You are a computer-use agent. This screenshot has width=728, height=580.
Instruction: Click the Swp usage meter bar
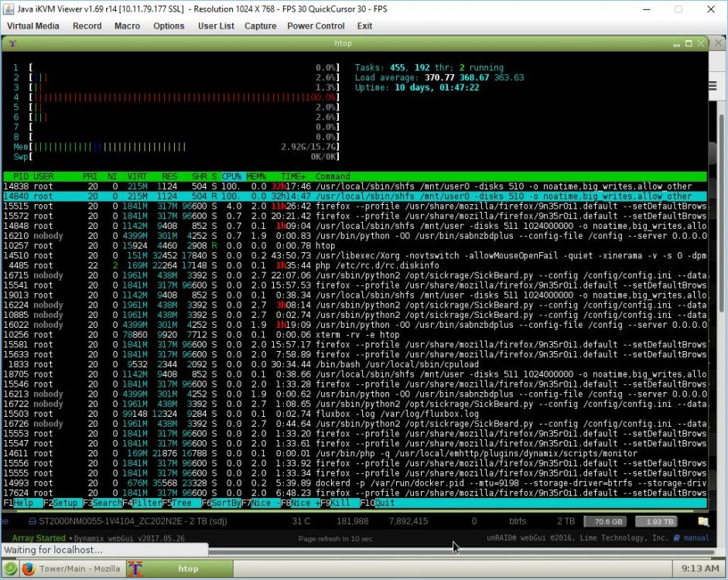pyautogui.click(x=184, y=157)
